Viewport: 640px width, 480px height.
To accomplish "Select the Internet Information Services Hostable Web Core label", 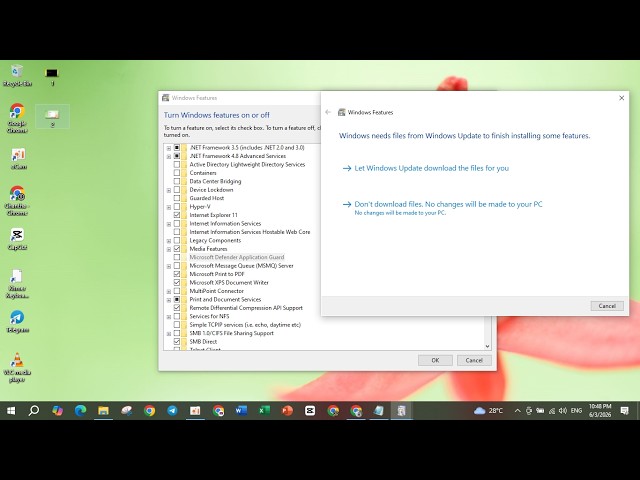I will pos(250,232).
